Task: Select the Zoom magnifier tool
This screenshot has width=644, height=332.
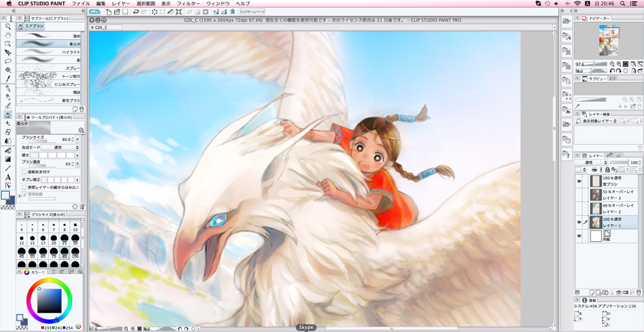Action: (x=8, y=26)
